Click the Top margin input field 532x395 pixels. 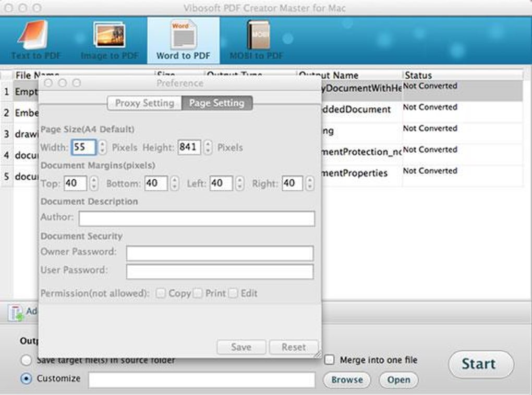pyautogui.click(x=75, y=183)
